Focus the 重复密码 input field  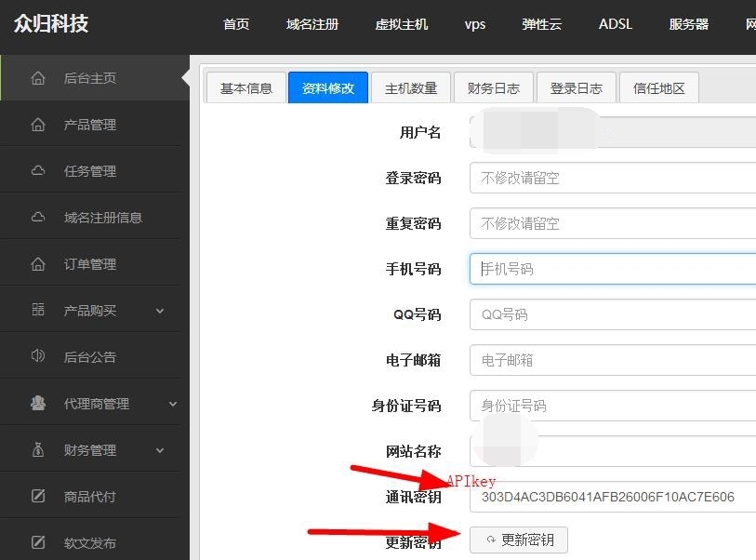[x=613, y=223]
